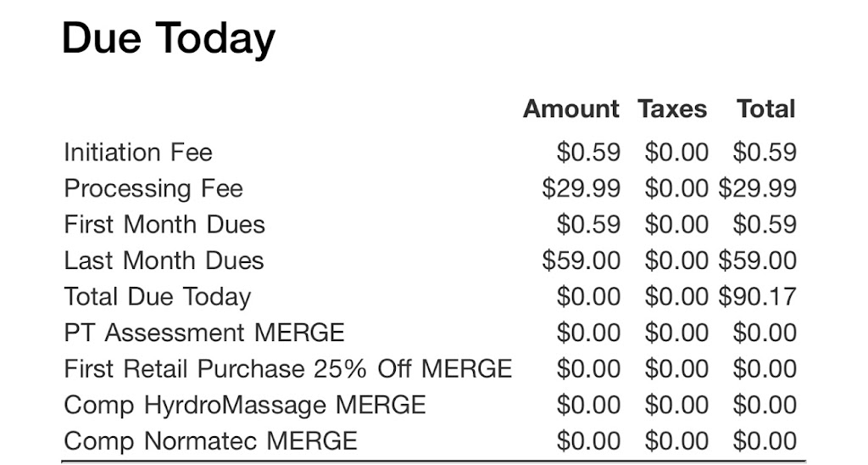
Task: Select First Retail Purchase 25% Off MERGE
Action: [x=288, y=369]
